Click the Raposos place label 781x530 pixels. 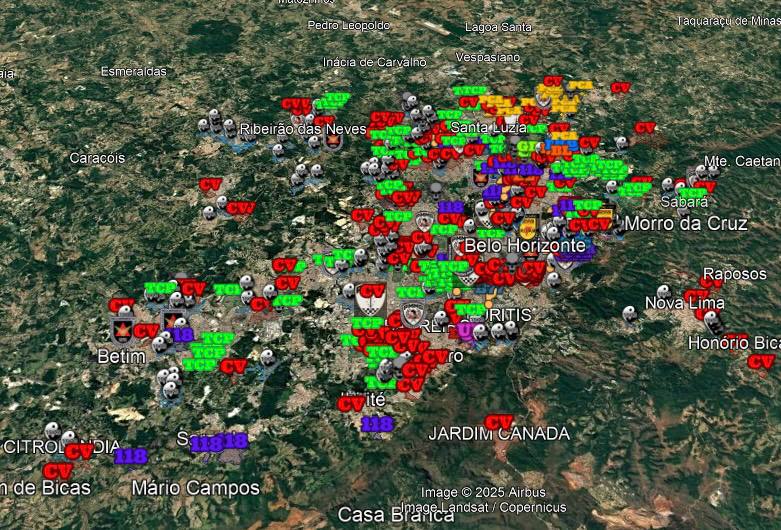[734, 274]
